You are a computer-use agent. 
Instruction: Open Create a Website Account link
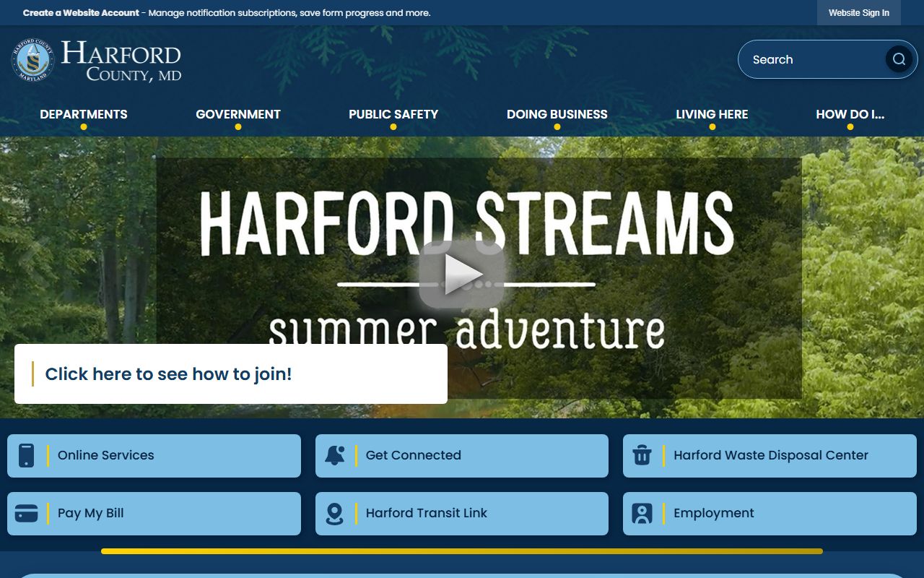(x=81, y=13)
